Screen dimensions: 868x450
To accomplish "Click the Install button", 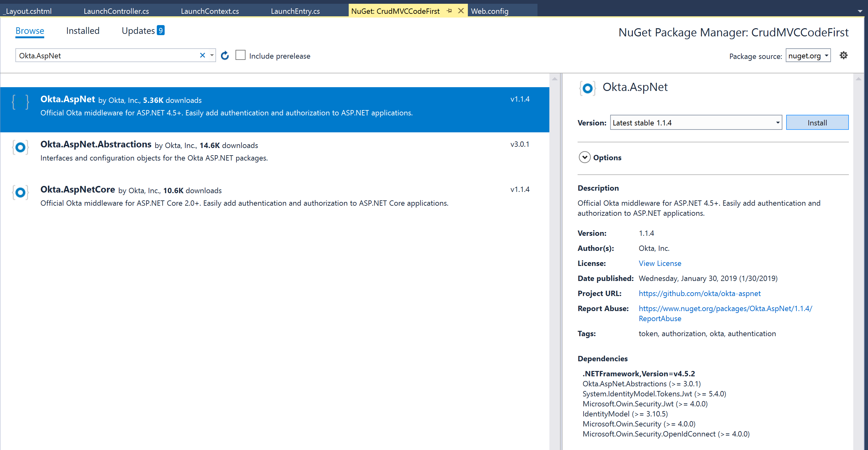I will (817, 123).
